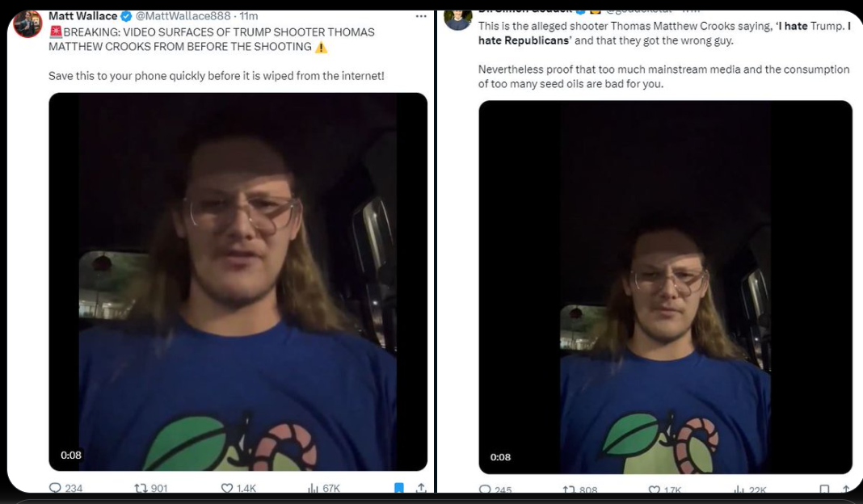Screen dimensions: 863x504
Task: Open more options on Matt Wallace's tweet
Action: (x=420, y=16)
